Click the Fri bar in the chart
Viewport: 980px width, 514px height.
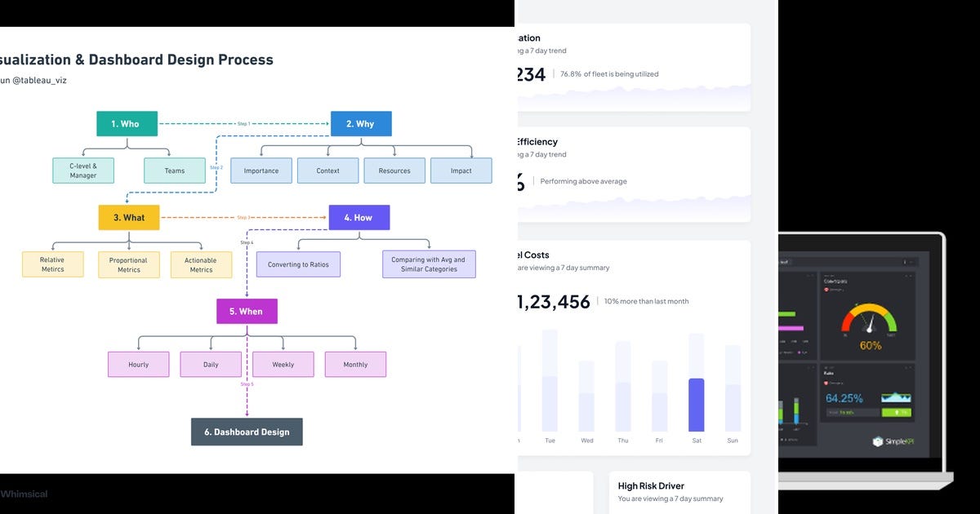click(x=659, y=397)
